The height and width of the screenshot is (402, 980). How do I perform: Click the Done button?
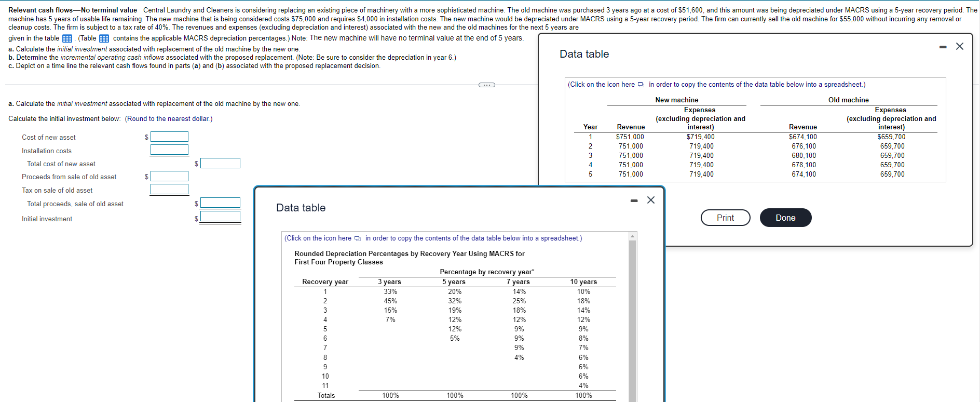click(785, 218)
